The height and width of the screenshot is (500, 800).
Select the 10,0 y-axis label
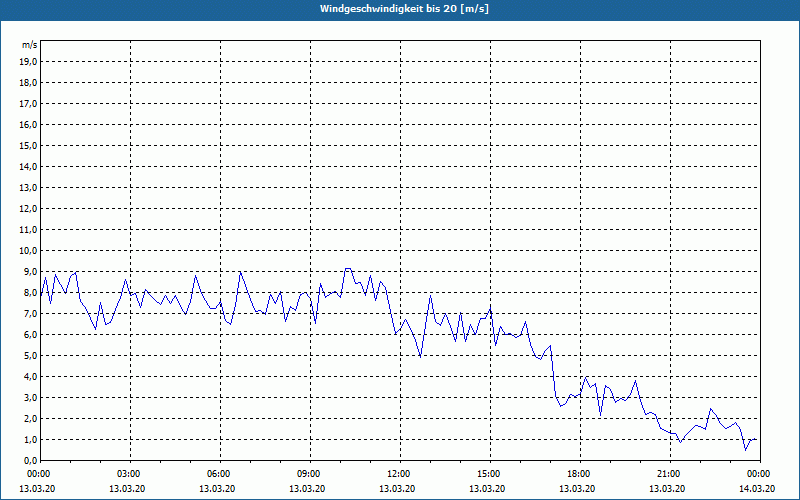coord(28,251)
